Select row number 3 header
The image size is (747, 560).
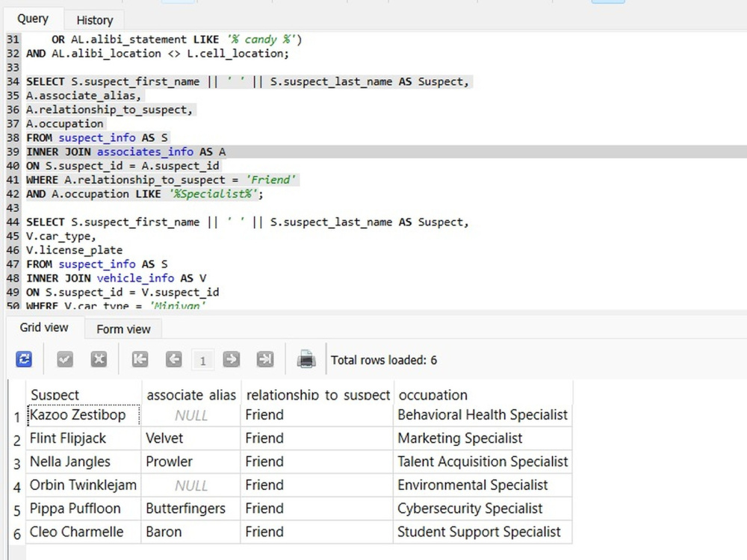pos(17,464)
